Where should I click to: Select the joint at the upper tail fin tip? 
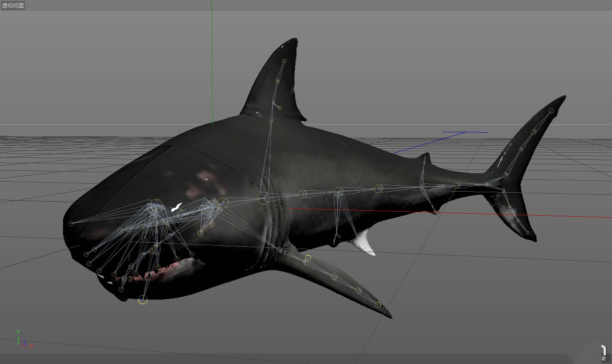(x=551, y=111)
